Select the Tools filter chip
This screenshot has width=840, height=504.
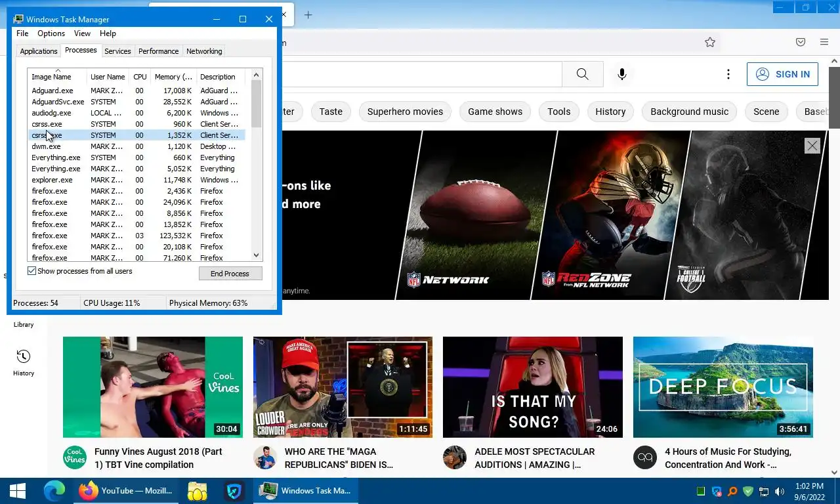(x=559, y=112)
